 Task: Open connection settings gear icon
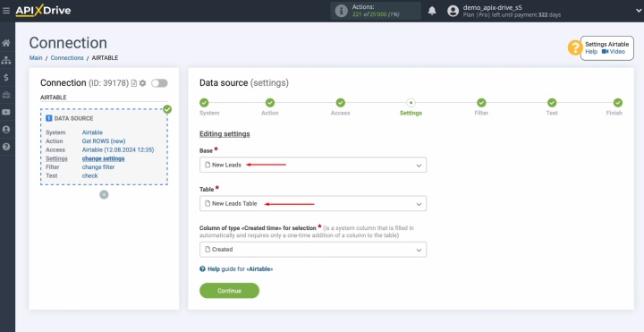coord(142,83)
